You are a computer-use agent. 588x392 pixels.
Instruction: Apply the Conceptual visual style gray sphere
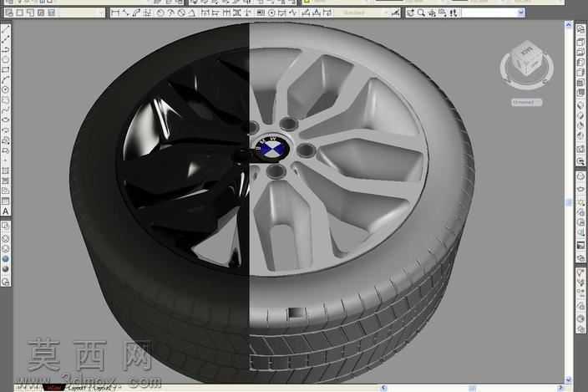[x=6, y=269]
